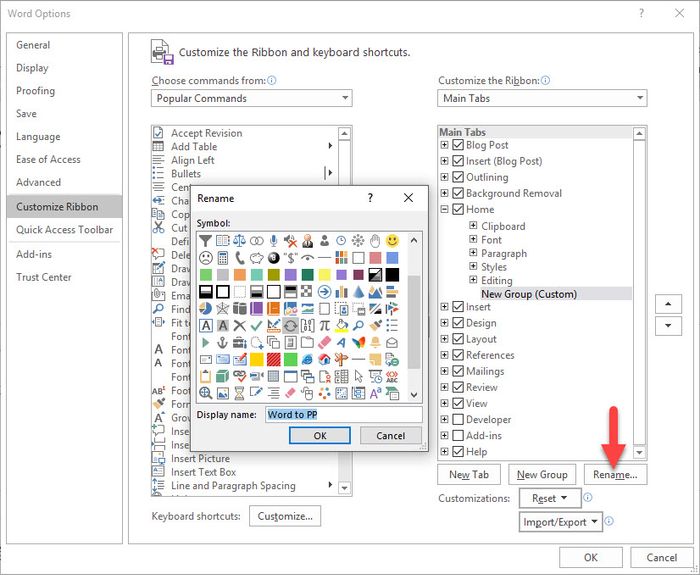This screenshot has height=575, width=700.
Task: Toggle the References tab checkbox
Action: pyautogui.click(x=458, y=354)
